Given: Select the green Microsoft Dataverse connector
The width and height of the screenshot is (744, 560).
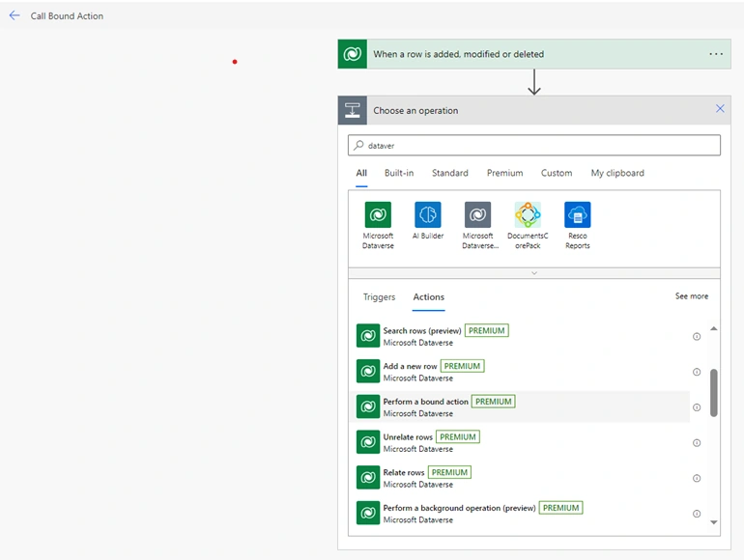Looking at the screenshot, I should point(378,225).
